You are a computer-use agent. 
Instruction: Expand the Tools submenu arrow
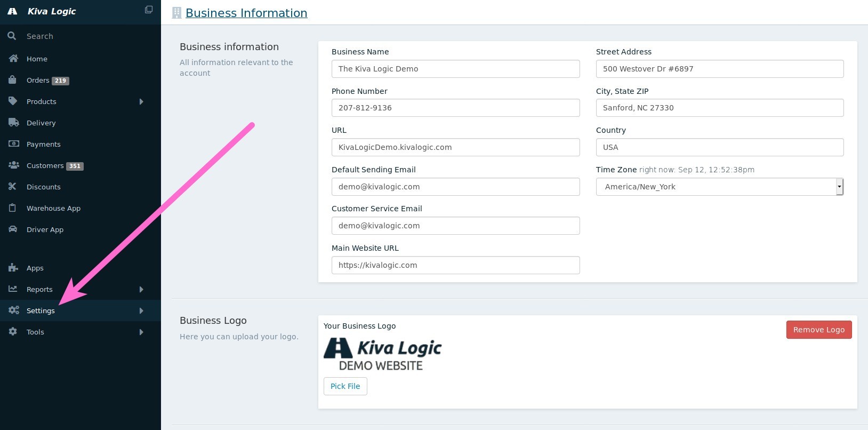(x=141, y=332)
